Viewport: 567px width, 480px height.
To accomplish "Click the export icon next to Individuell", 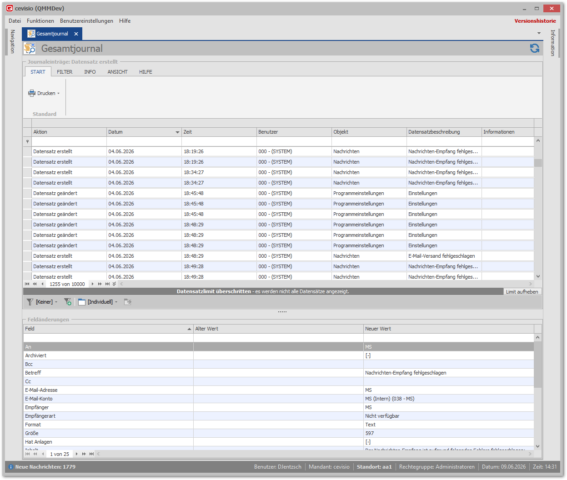I will [x=127, y=302].
